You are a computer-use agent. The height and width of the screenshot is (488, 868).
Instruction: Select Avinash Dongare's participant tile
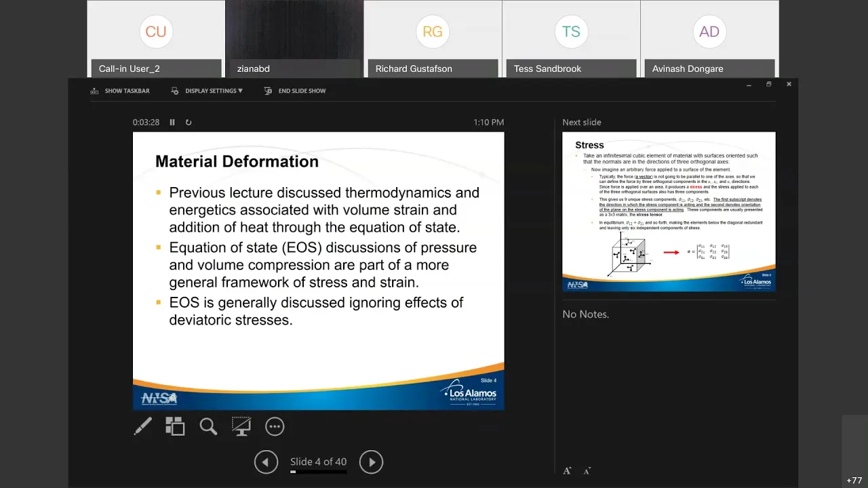click(709, 39)
